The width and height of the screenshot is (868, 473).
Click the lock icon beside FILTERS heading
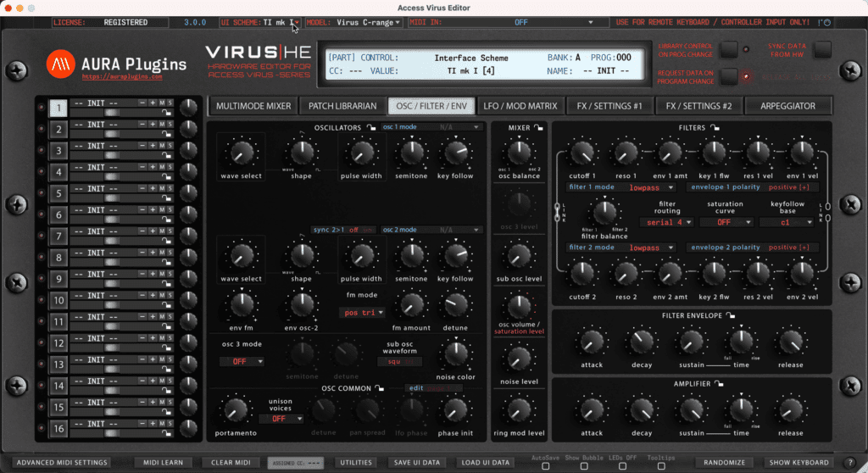coord(715,127)
